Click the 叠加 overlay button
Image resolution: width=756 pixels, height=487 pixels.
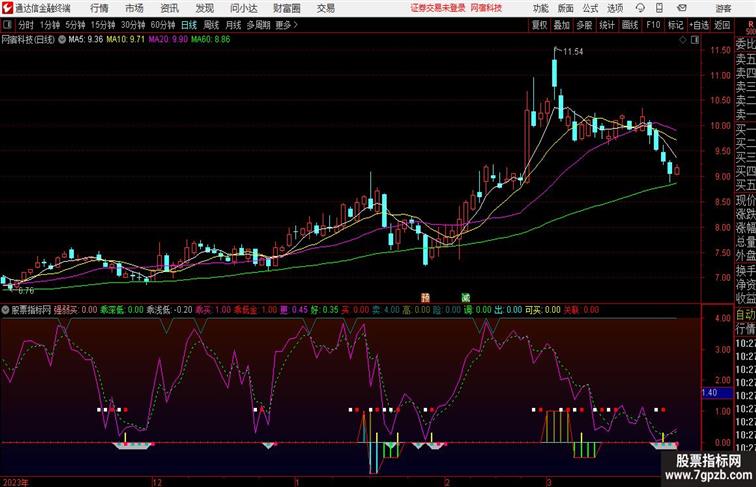(562, 25)
